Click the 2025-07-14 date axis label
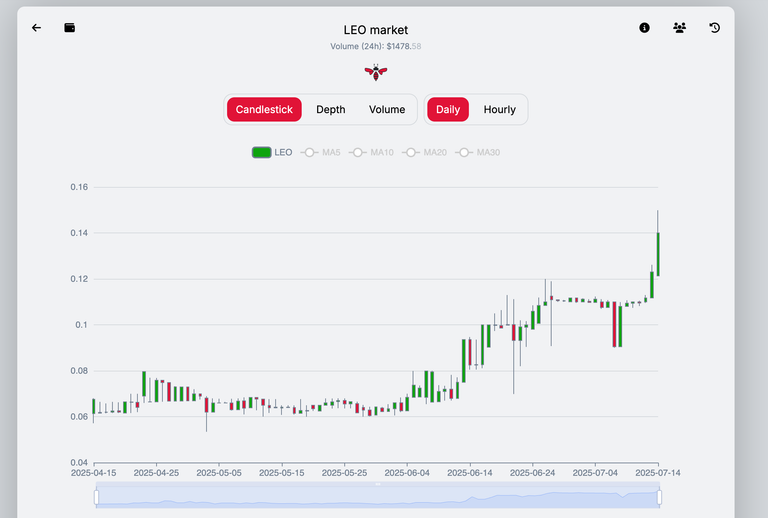This screenshot has width=768, height=518. tap(658, 473)
